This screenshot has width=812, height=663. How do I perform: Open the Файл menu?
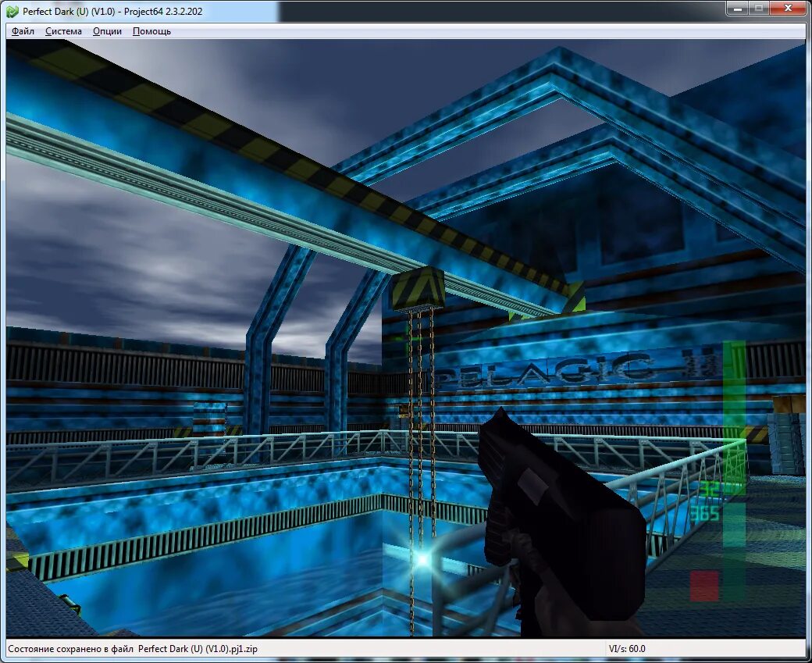click(x=23, y=31)
